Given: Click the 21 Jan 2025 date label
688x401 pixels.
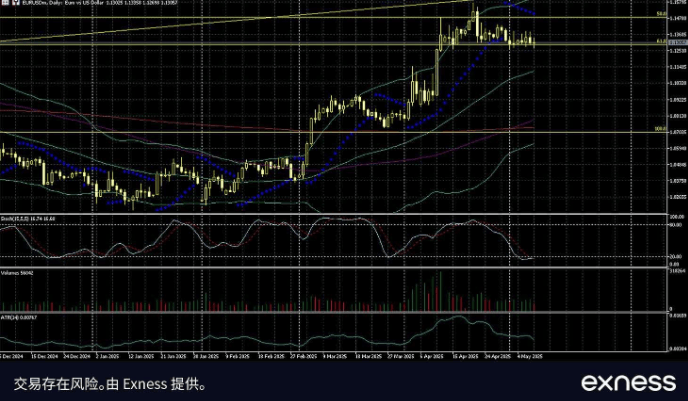Looking at the screenshot, I should pyautogui.click(x=174, y=356).
